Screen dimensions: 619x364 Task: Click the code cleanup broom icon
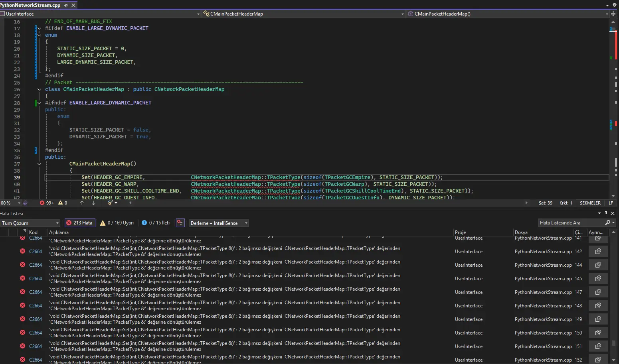pos(110,203)
